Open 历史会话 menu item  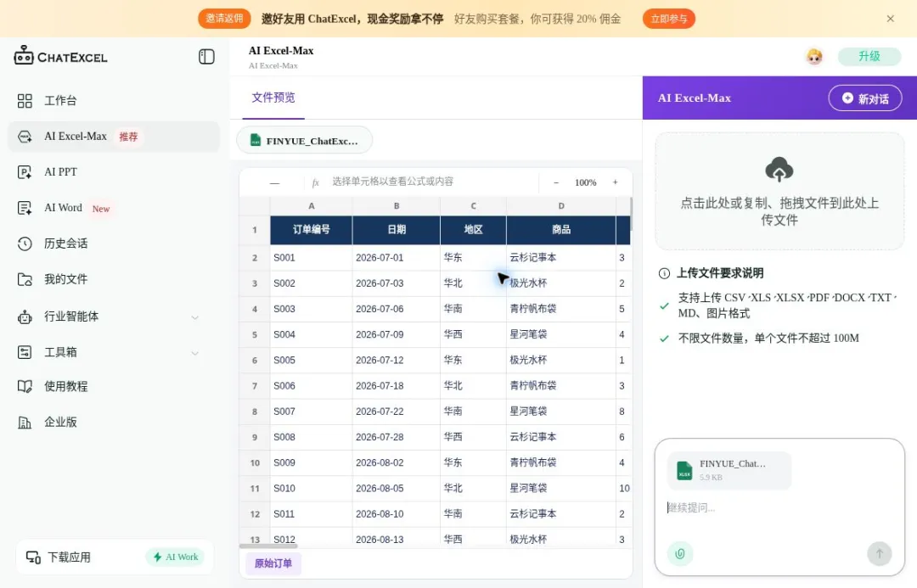coord(114,244)
